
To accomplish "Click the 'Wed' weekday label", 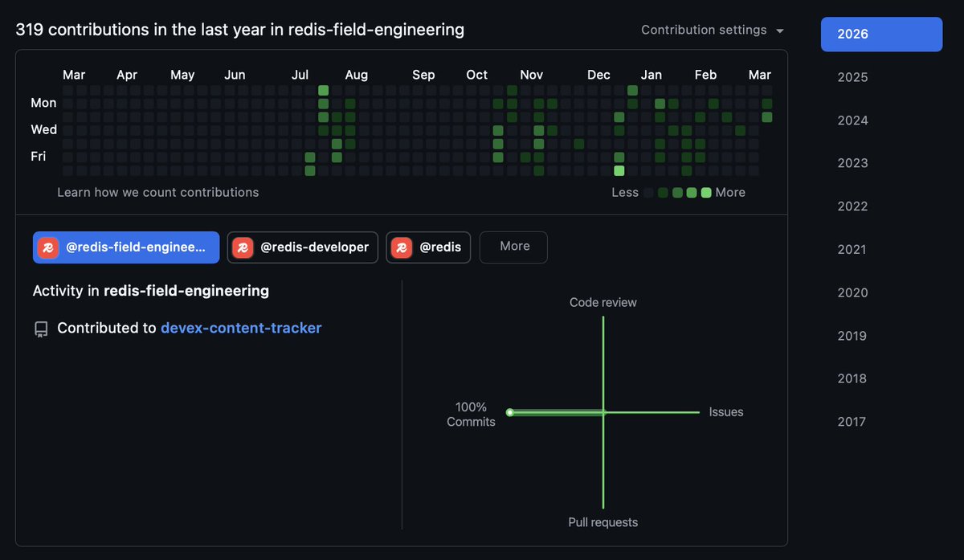I will coord(44,129).
